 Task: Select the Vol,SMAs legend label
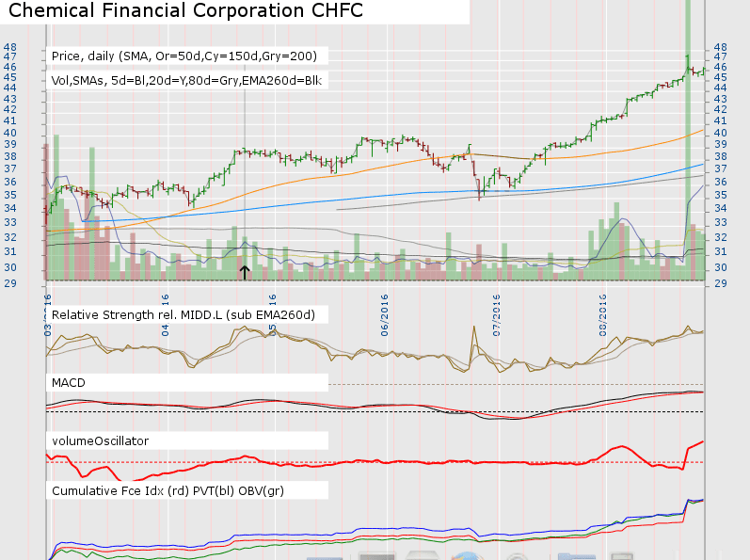(x=186, y=80)
